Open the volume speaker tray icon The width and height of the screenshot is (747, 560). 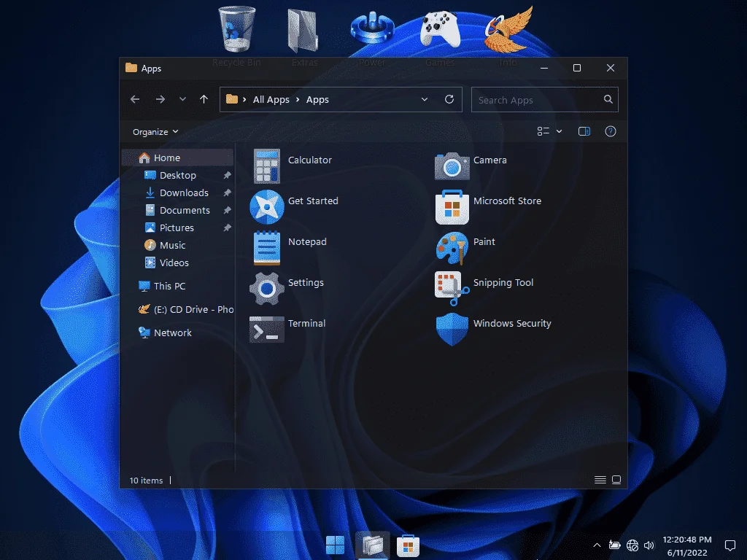649,545
